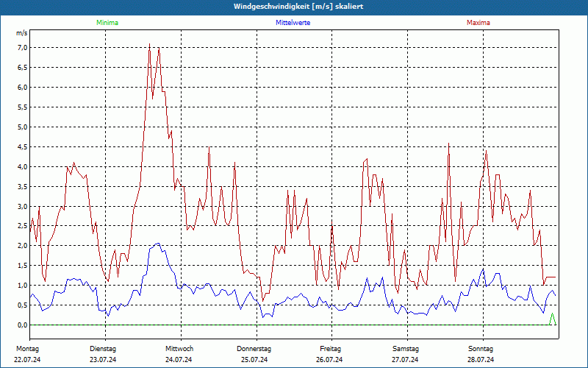The height and width of the screenshot is (368, 588).
Task: Select the blue 'Mittelwerte' legend label
Action: tap(293, 23)
